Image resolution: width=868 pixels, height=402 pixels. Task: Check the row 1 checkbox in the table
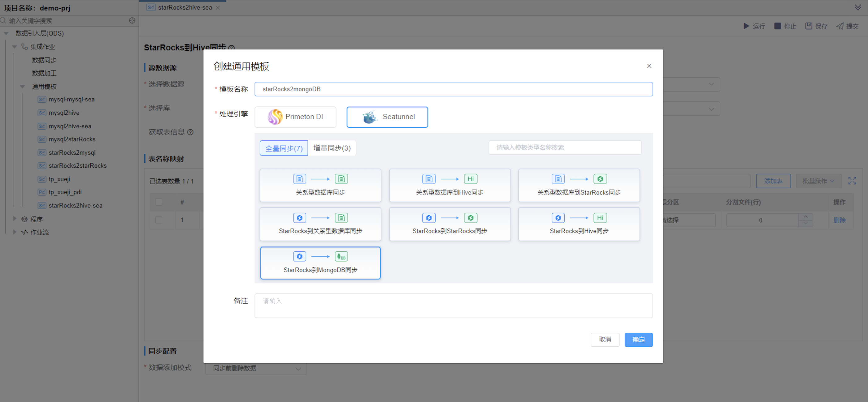(x=159, y=220)
